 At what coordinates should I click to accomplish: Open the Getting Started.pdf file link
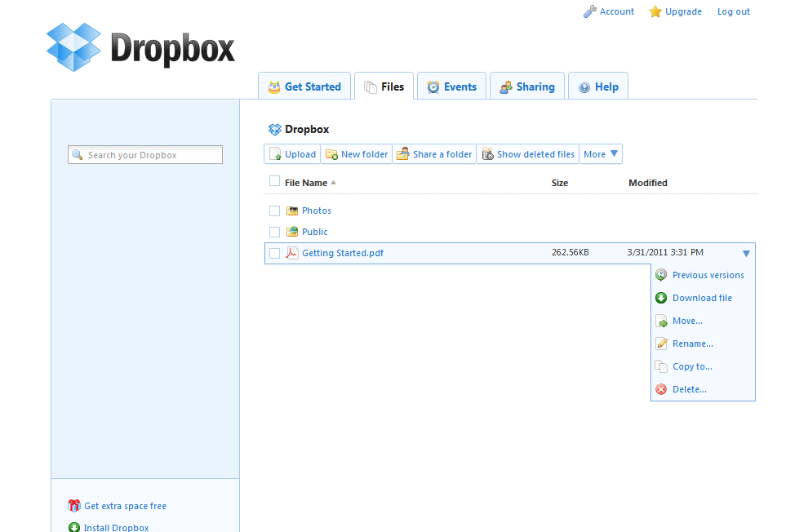tap(343, 253)
